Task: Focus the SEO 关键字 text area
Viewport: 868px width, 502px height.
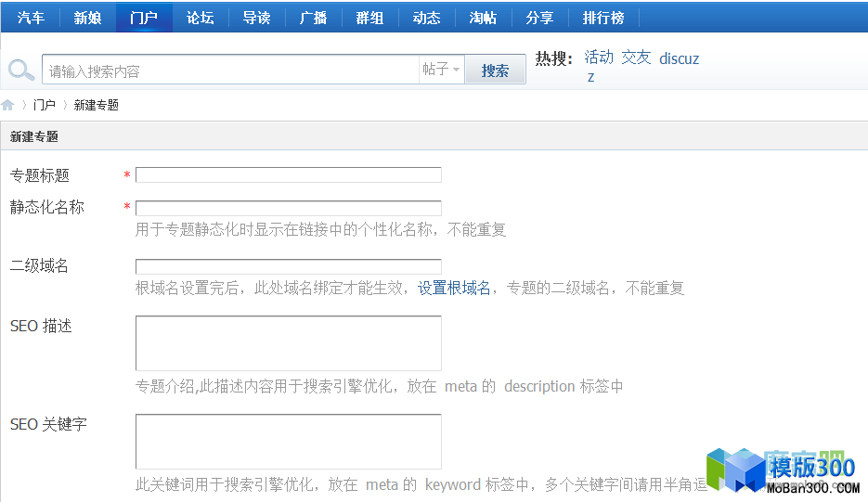Action: coord(289,442)
